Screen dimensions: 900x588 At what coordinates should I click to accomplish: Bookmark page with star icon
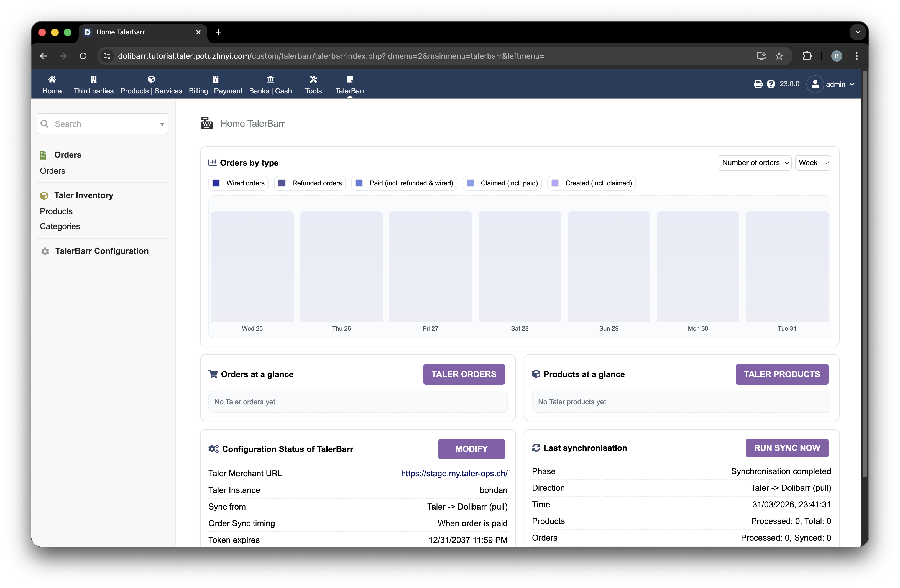(779, 56)
